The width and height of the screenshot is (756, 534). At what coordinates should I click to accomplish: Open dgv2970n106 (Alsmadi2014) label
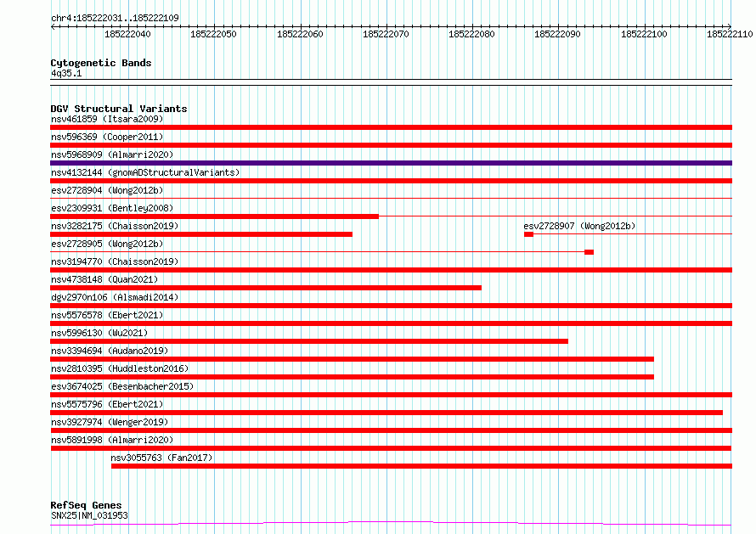pos(115,297)
